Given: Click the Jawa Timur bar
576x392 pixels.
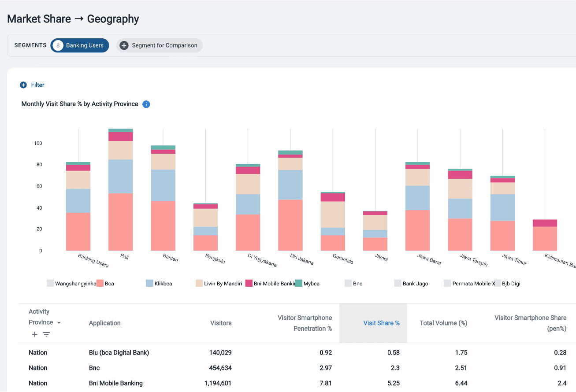Looking at the screenshot, I should pyautogui.click(x=502, y=213).
